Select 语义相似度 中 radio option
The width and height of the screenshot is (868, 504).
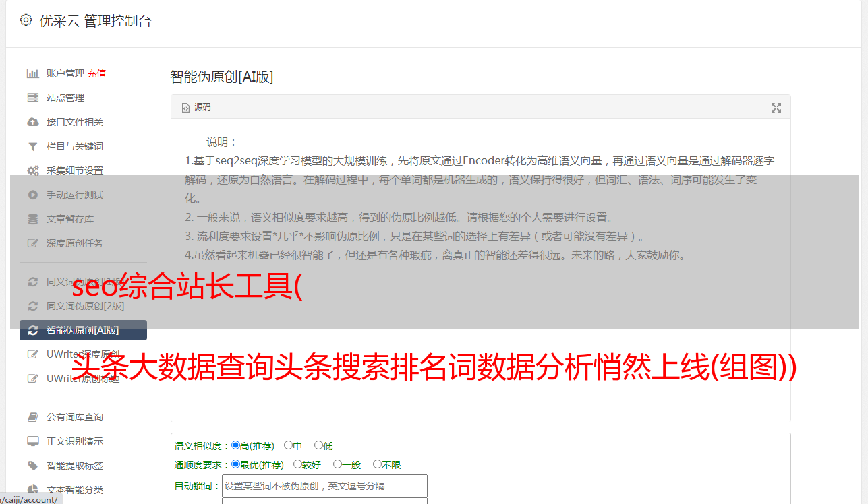click(x=288, y=445)
